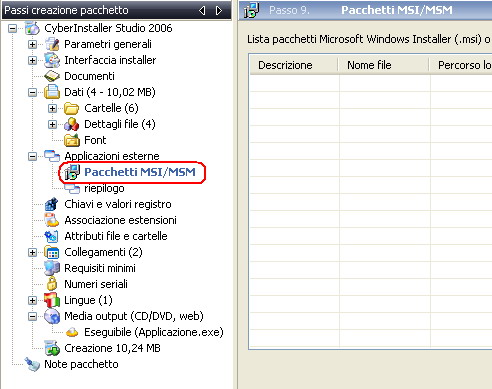Click the Eseguibile disc icon
Viewport: 492px width, 389px height.
click(72, 332)
